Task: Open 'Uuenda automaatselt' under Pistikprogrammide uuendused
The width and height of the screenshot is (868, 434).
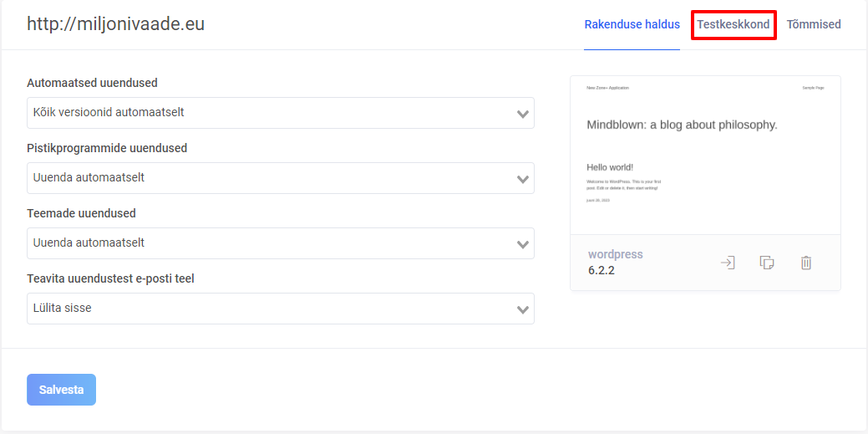Action: pos(267,178)
